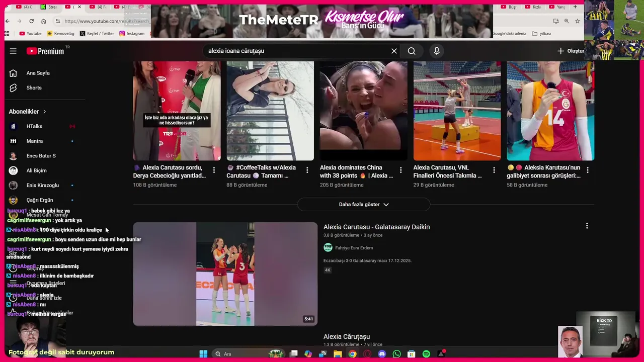
Task: Open the yılbaşı bookmarks folder
Action: pos(541,34)
